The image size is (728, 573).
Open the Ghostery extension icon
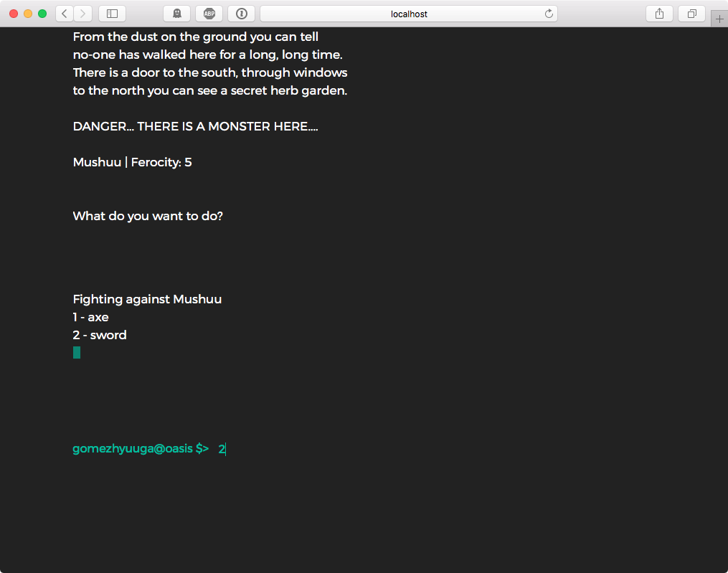tap(176, 14)
